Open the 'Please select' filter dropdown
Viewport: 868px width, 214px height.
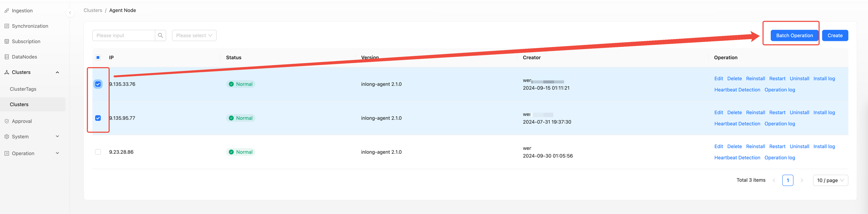[x=194, y=35]
